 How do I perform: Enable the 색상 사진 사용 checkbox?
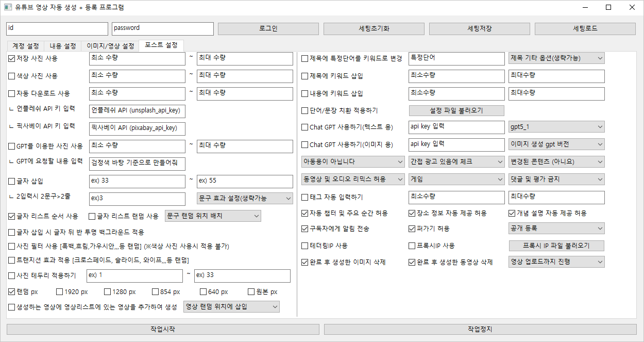tap(12, 76)
